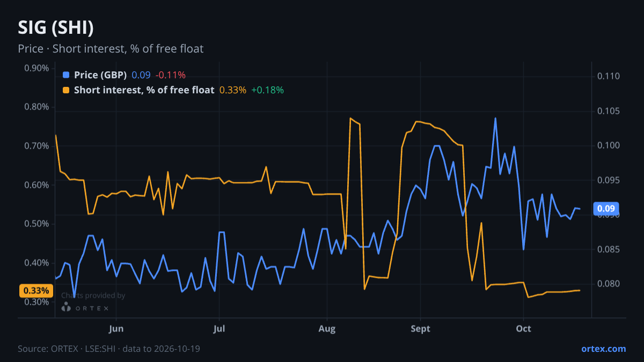644x362 pixels.
Task: Click the 0.080 right axis label
Action: click(x=609, y=284)
